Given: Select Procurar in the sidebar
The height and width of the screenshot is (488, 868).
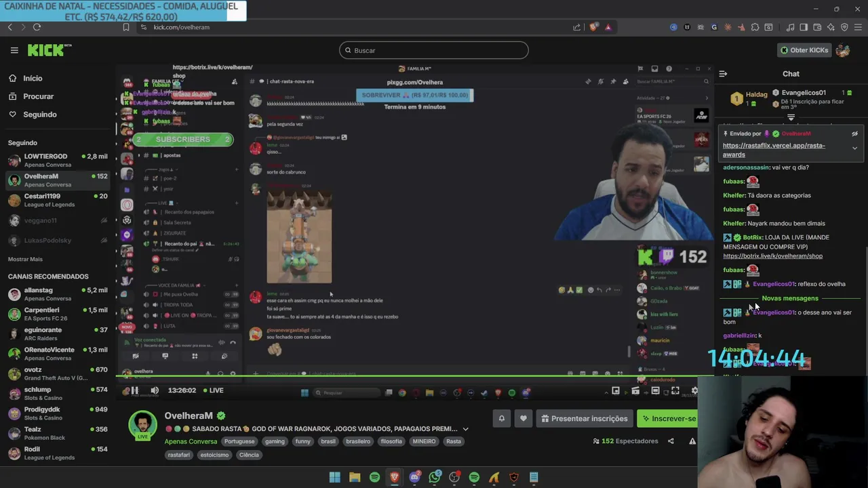Looking at the screenshot, I should [38, 96].
